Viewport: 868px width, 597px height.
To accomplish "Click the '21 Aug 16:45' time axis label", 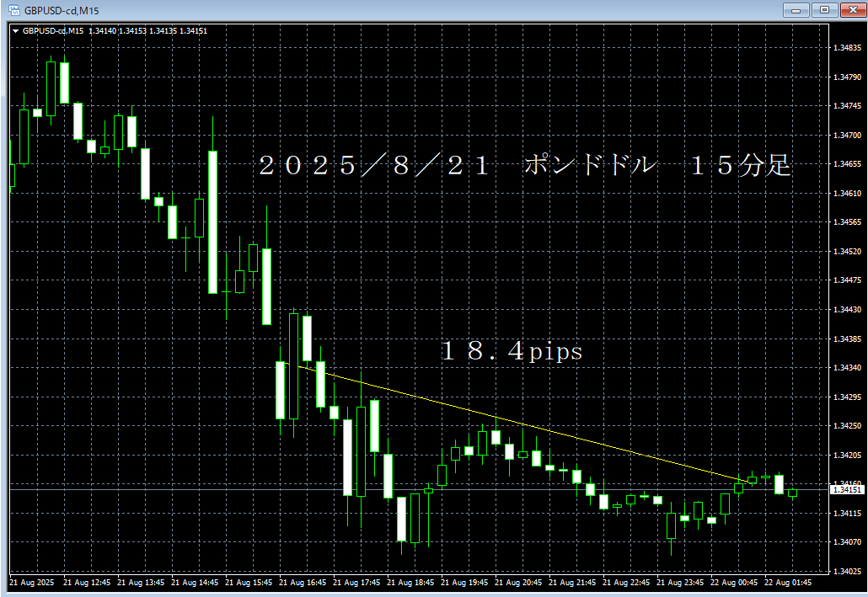I will pyautogui.click(x=303, y=583).
